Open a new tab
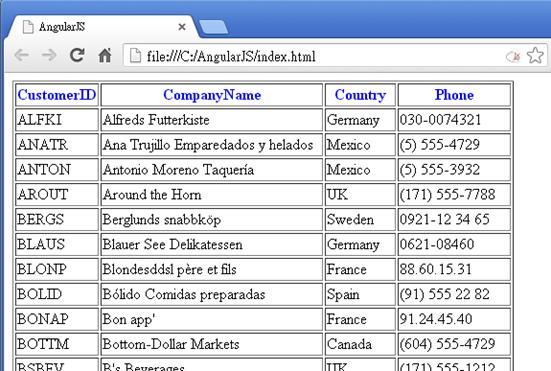Screen dimensions: 551x371 [213, 27]
